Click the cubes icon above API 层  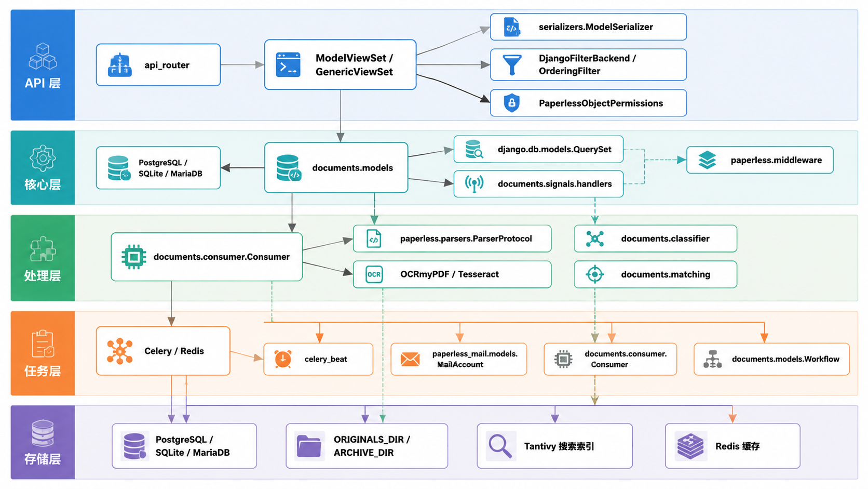[x=43, y=57]
